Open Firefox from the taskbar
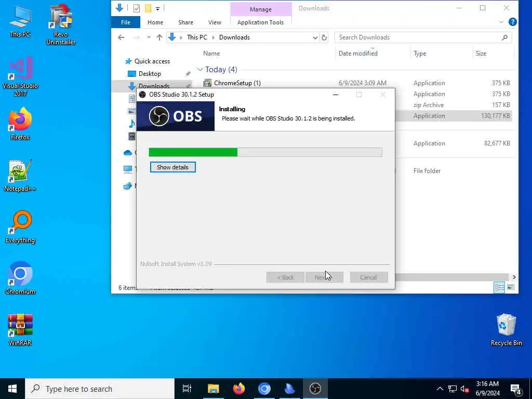The image size is (532, 399). (239, 389)
